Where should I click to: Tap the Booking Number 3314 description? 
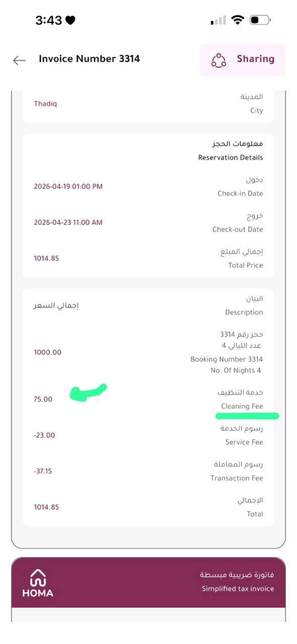click(x=227, y=359)
